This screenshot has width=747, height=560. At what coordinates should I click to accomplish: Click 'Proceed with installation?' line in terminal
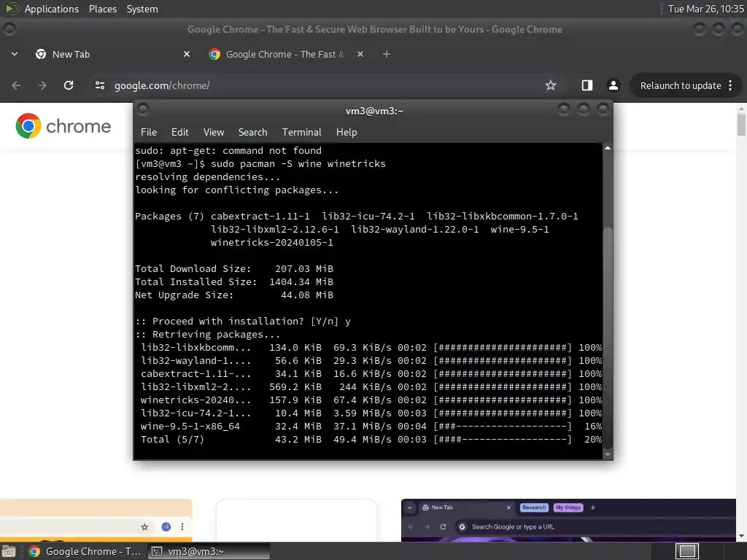243,322
